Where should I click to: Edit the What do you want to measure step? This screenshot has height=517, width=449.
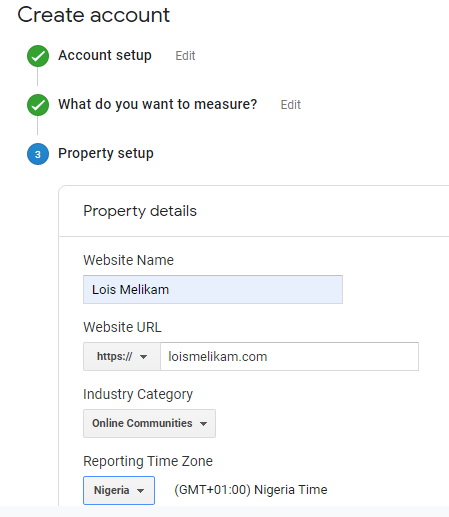click(x=291, y=105)
